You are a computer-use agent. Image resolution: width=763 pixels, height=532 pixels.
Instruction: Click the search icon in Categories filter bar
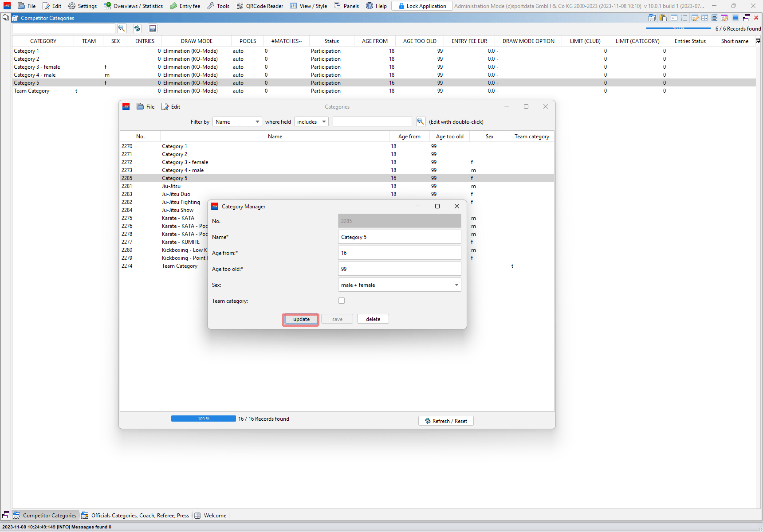coord(421,121)
